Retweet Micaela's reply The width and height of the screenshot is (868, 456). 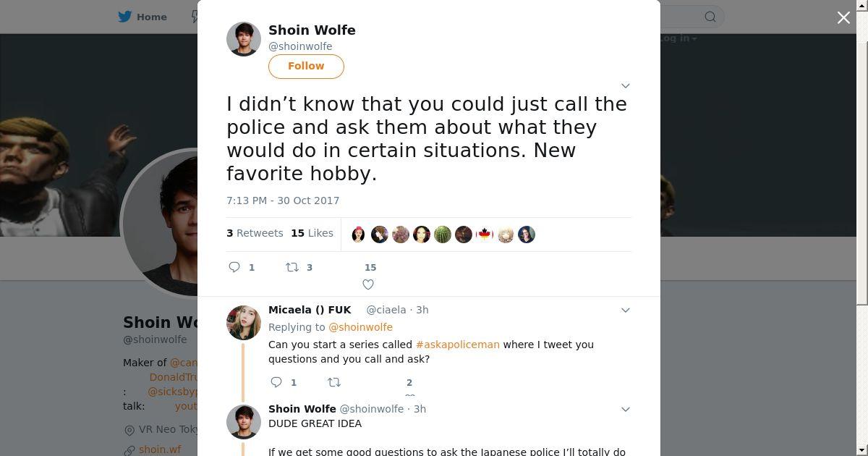(x=334, y=382)
